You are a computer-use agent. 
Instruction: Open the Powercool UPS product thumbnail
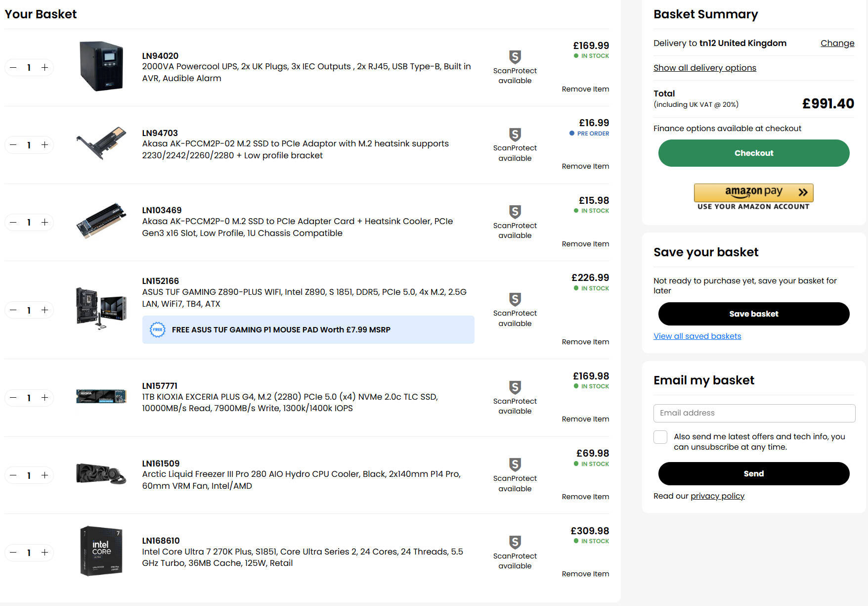click(x=101, y=66)
